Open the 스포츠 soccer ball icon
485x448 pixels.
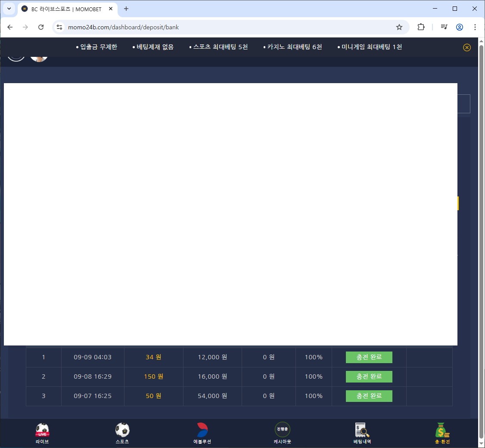[122, 430]
